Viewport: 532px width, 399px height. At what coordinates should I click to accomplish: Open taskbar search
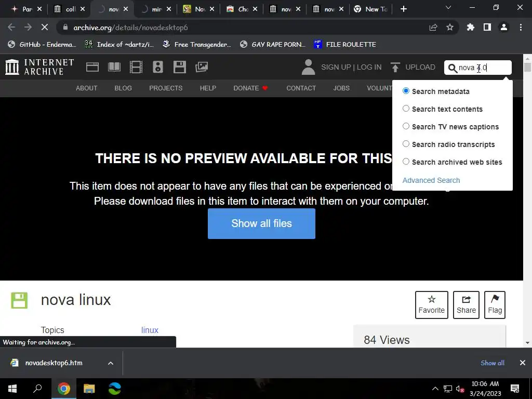click(x=37, y=389)
